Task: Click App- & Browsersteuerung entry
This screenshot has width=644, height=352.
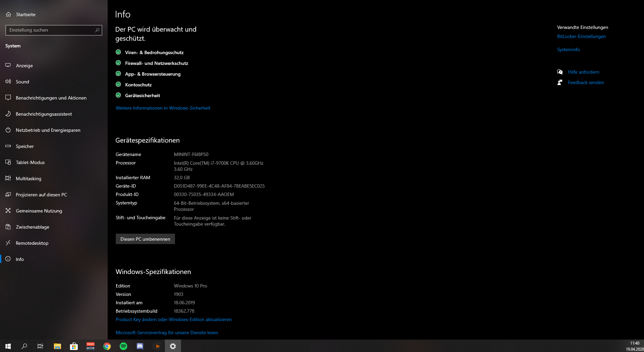Action: [x=153, y=74]
